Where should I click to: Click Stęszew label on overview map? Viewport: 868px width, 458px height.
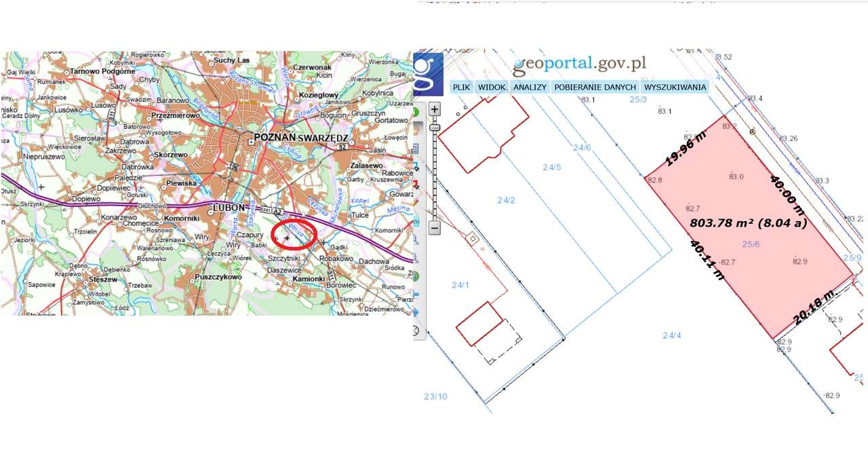pyautogui.click(x=103, y=278)
